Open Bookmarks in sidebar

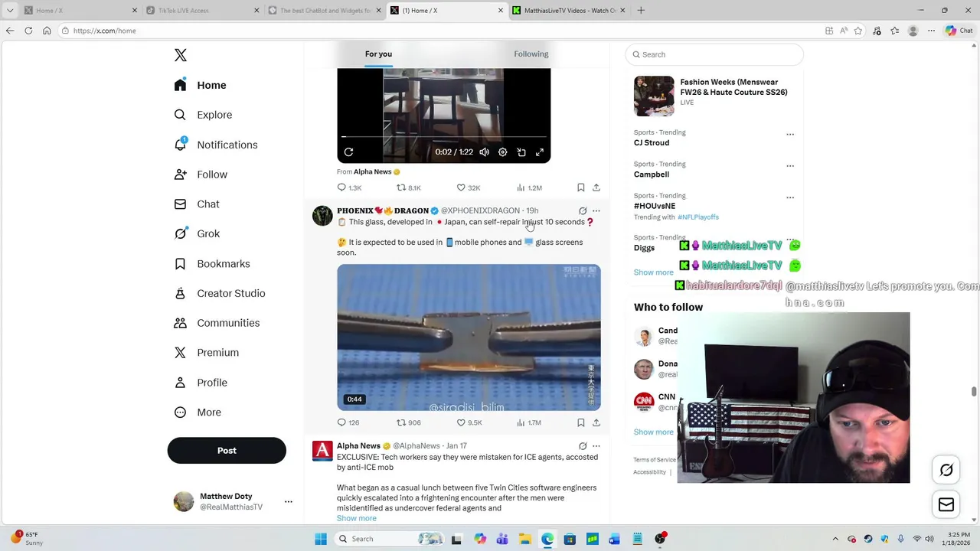click(213, 264)
